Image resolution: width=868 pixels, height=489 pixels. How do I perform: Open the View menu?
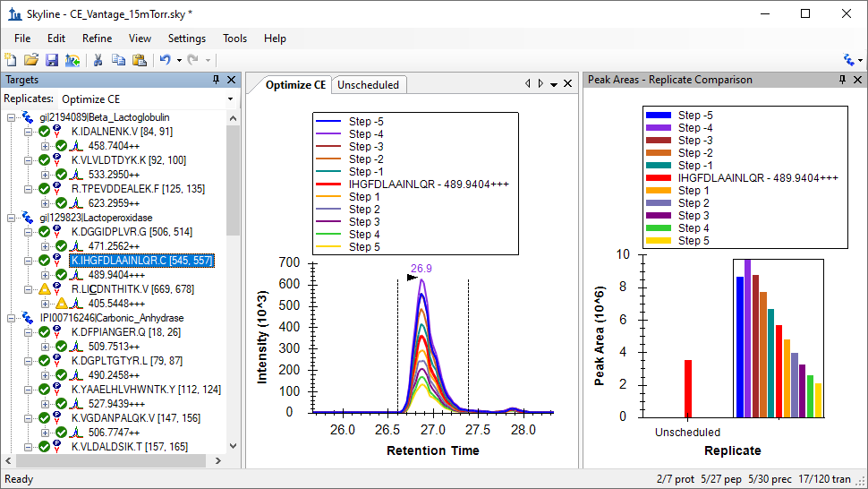point(140,39)
